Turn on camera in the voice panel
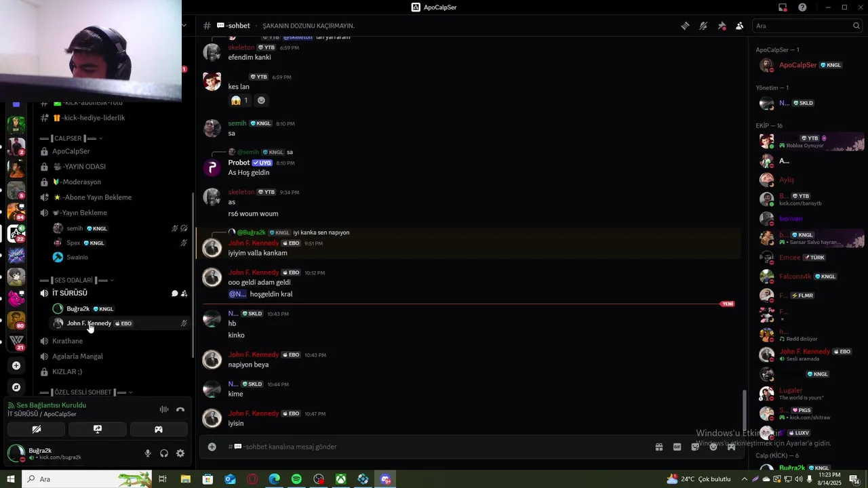The width and height of the screenshot is (868, 488). 37,429
